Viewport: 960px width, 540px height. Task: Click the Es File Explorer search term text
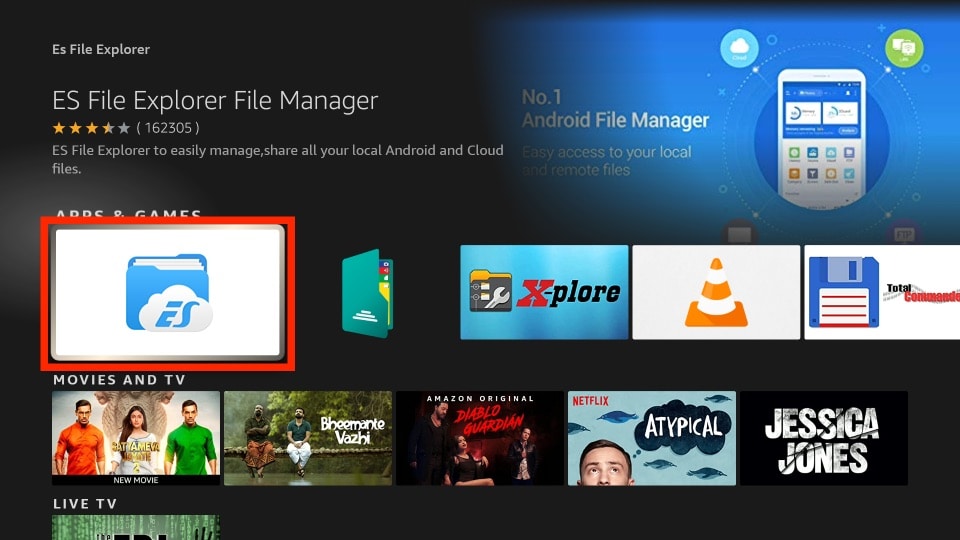(x=101, y=50)
